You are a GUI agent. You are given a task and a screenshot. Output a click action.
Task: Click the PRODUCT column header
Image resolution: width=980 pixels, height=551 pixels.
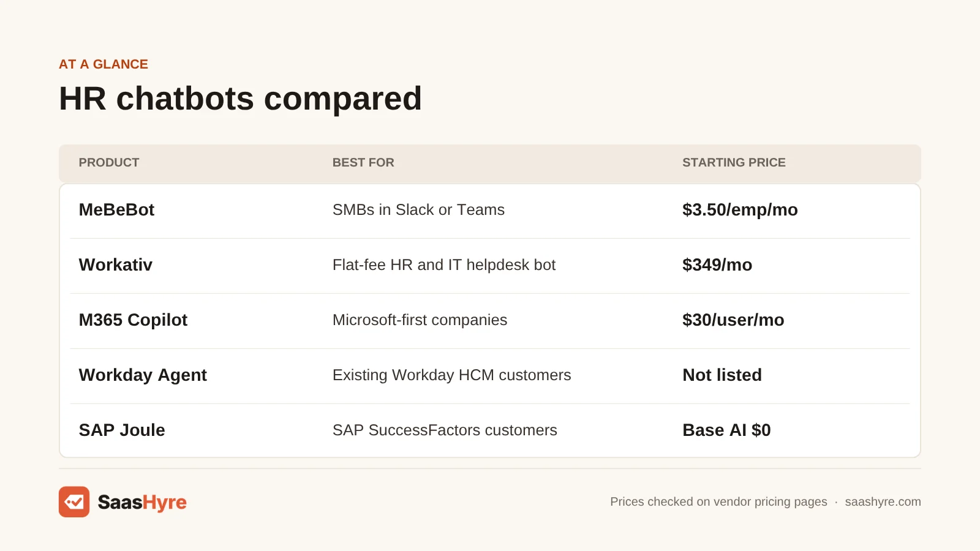pos(109,162)
